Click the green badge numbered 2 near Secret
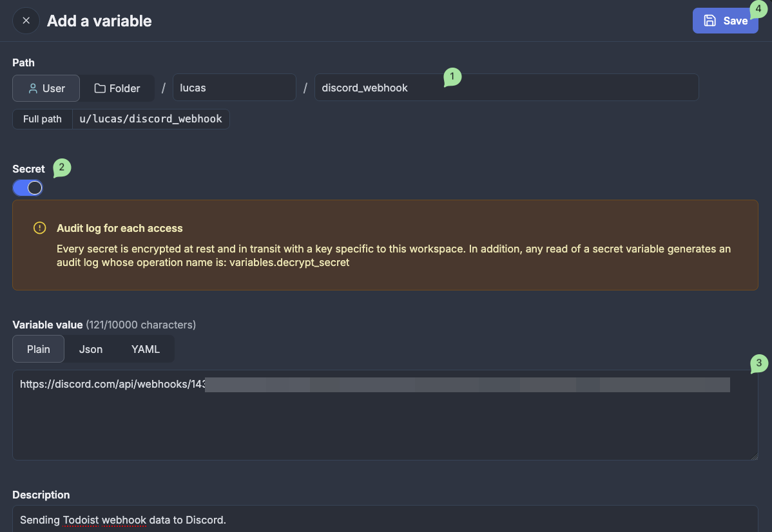 (x=61, y=167)
